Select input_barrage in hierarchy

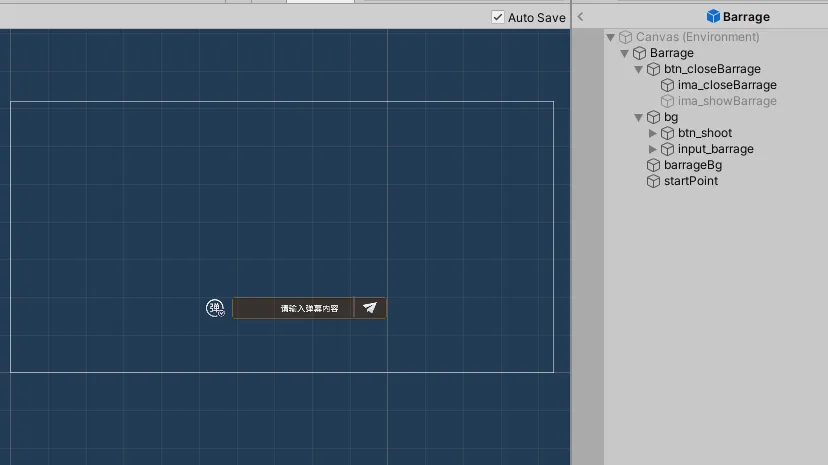click(715, 149)
